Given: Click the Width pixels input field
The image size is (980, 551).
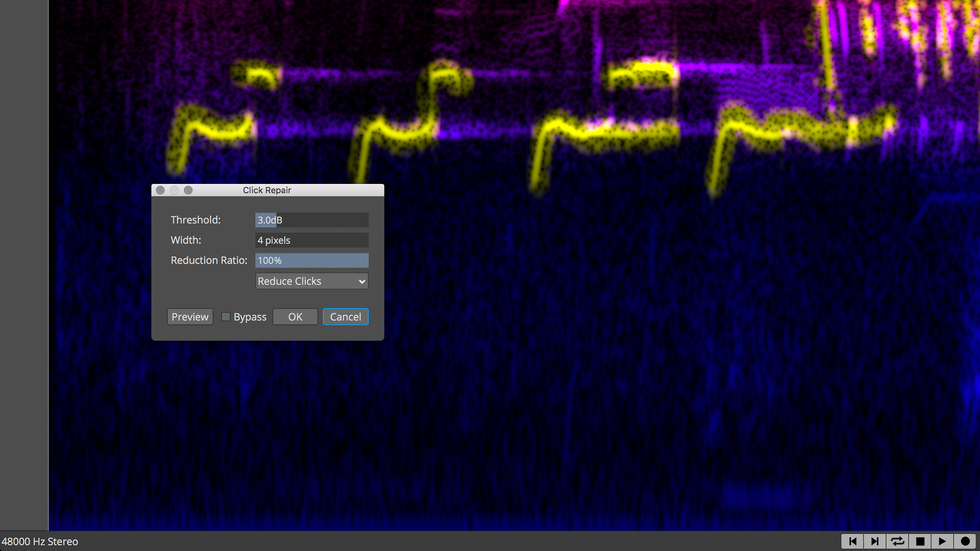Looking at the screenshot, I should pyautogui.click(x=311, y=240).
